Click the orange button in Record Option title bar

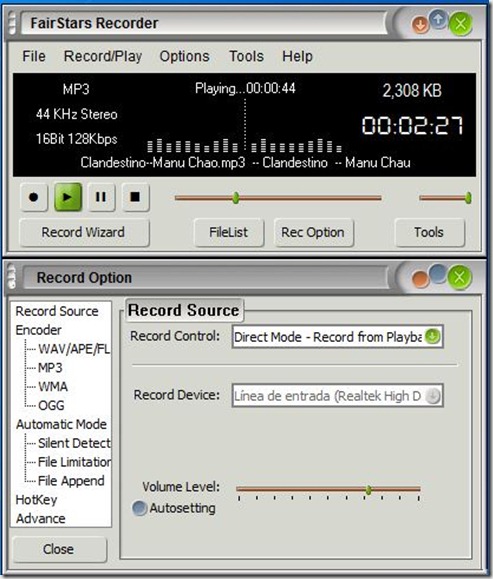click(x=420, y=279)
